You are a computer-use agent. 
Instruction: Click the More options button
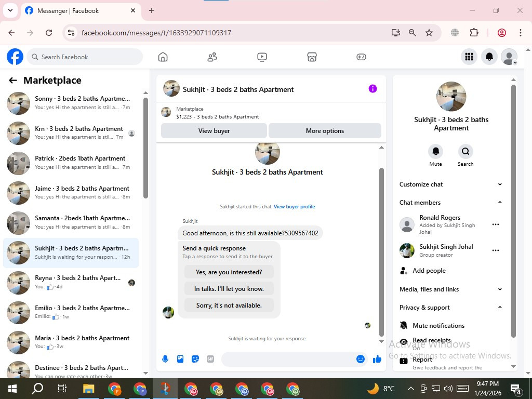(x=325, y=130)
